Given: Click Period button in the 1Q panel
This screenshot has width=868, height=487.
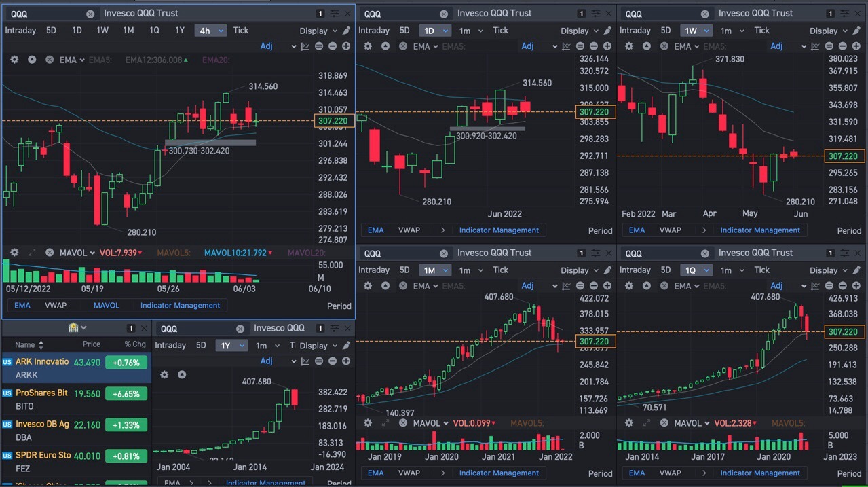Looking at the screenshot, I should point(849,473).
